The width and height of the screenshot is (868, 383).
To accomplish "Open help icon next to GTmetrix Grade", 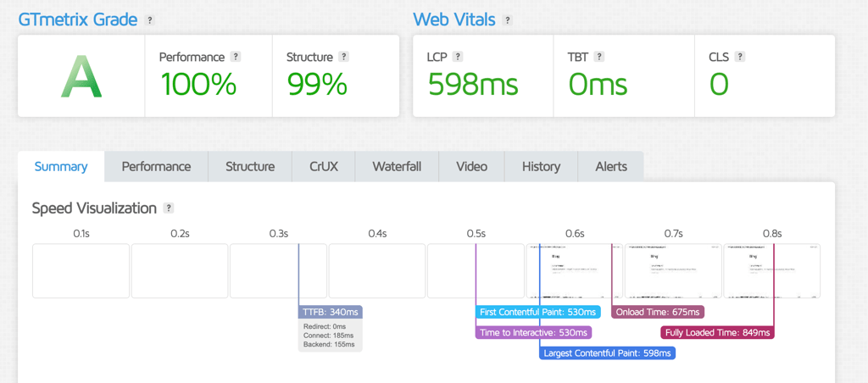I will click(149, 20).
